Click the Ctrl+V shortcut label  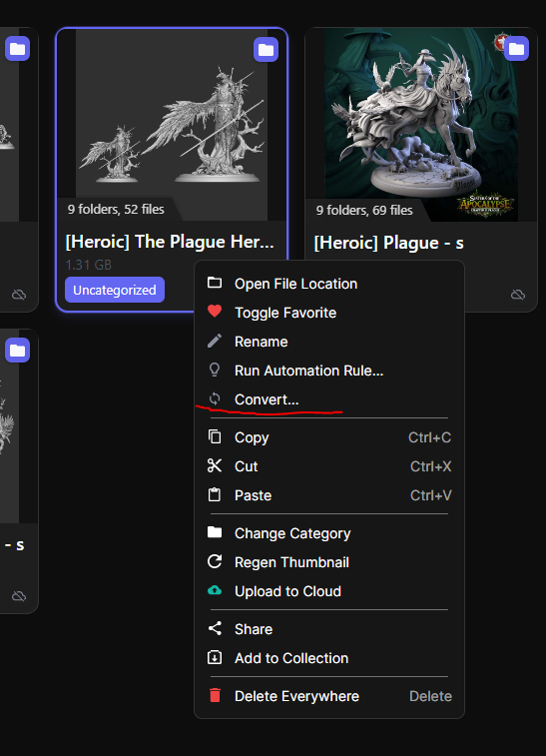[431, 495]
